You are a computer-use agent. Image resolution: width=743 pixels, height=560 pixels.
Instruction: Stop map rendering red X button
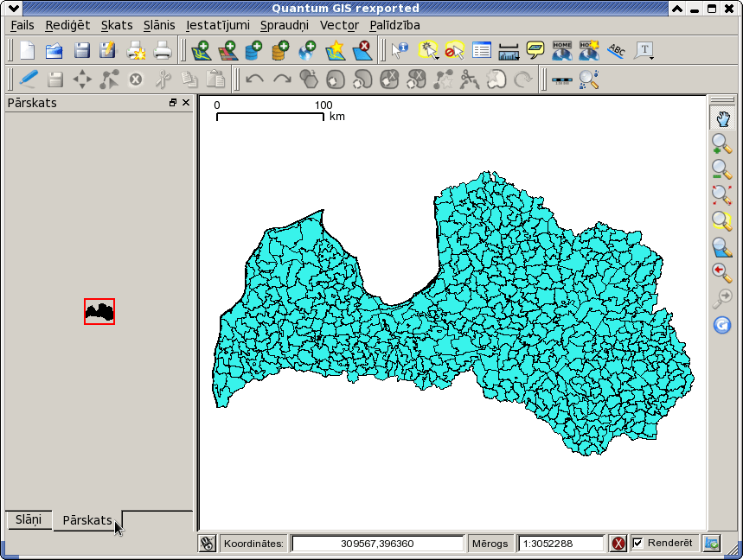click(618, 543)
